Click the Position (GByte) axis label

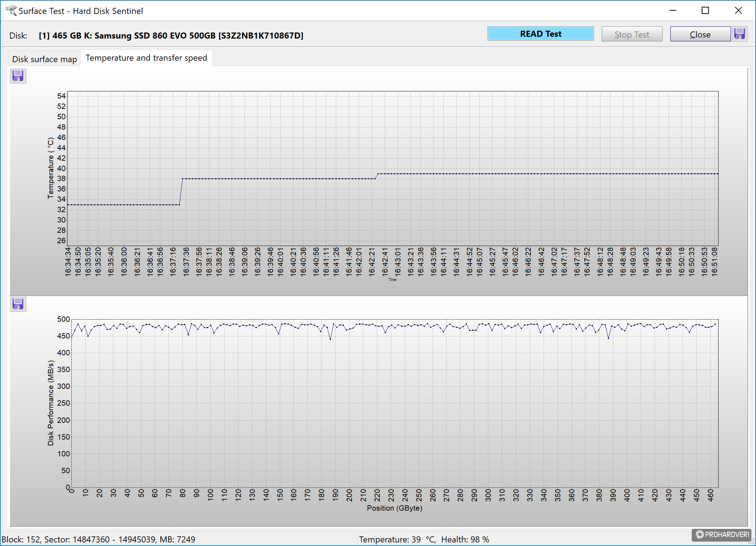(x=394, y=508)
